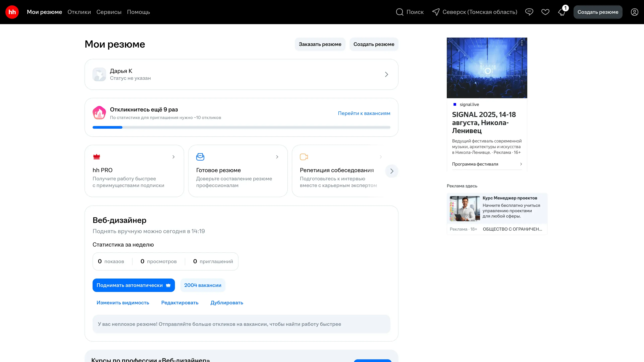Viewport: 644px width, 362px height.
Task: Click the location arrow icon near Северск
Action: pyautogui.click(x=436, y=12)
